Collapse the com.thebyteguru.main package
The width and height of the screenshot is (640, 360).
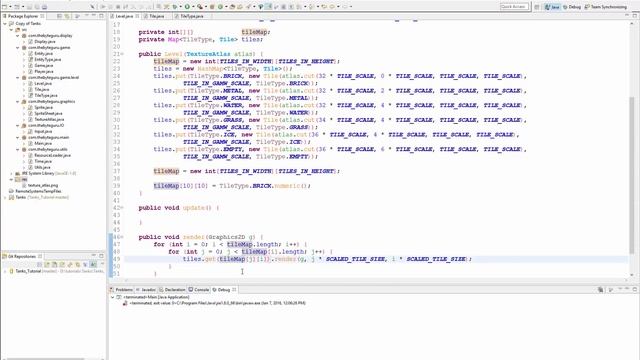click(18, 138)
